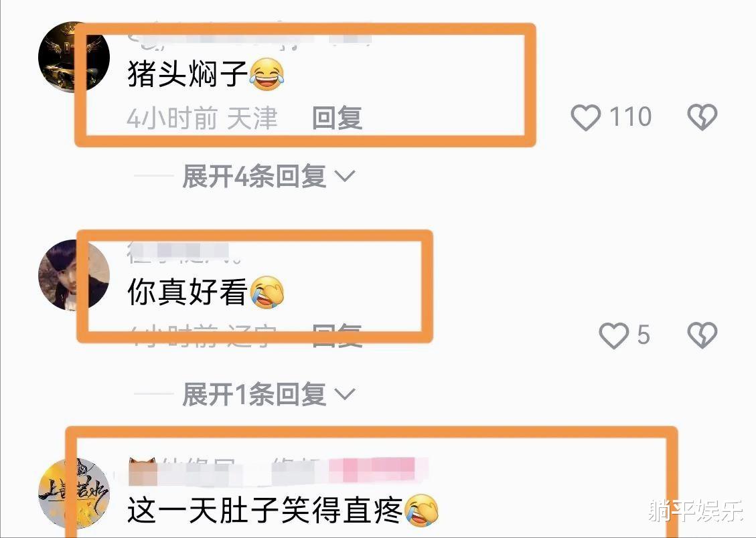Viewport: 756px width, 538px height.
Task: Reply to the 猪头焖子 comment
Action: coord(337,118)
